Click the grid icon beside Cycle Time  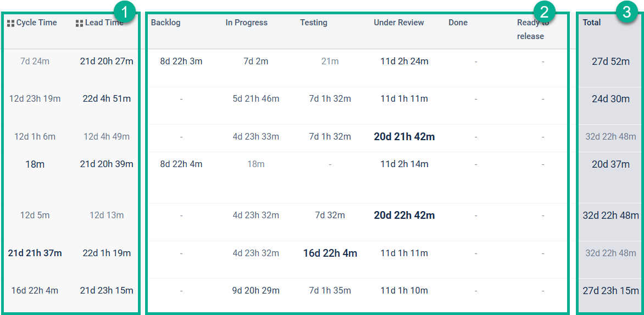pyautogui.click(x=10, y=23)
